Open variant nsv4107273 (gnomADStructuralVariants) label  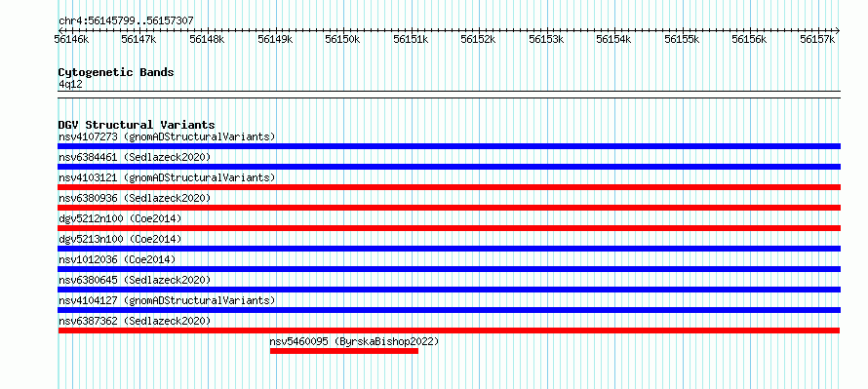[x=167, y=136]
